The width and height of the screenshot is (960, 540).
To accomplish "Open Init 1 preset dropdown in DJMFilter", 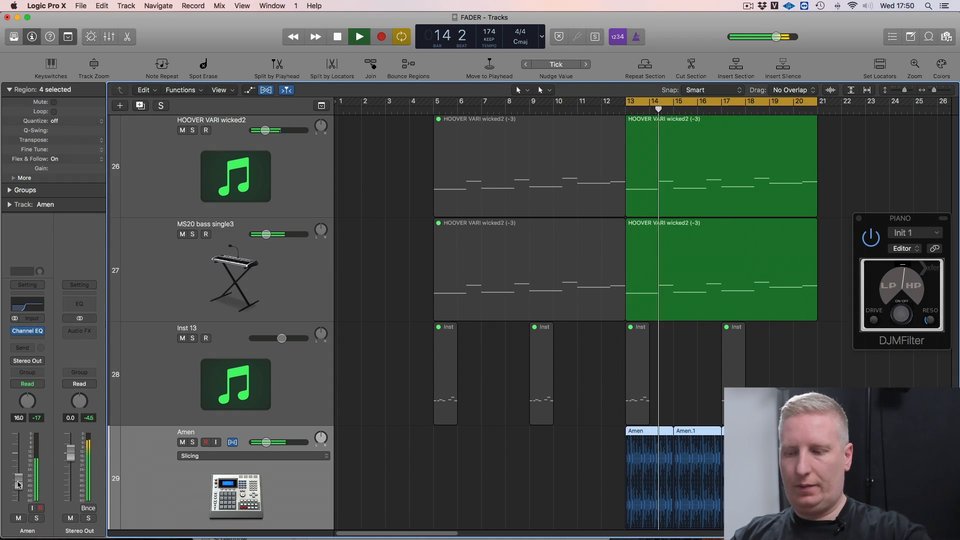I will (915, 233).
